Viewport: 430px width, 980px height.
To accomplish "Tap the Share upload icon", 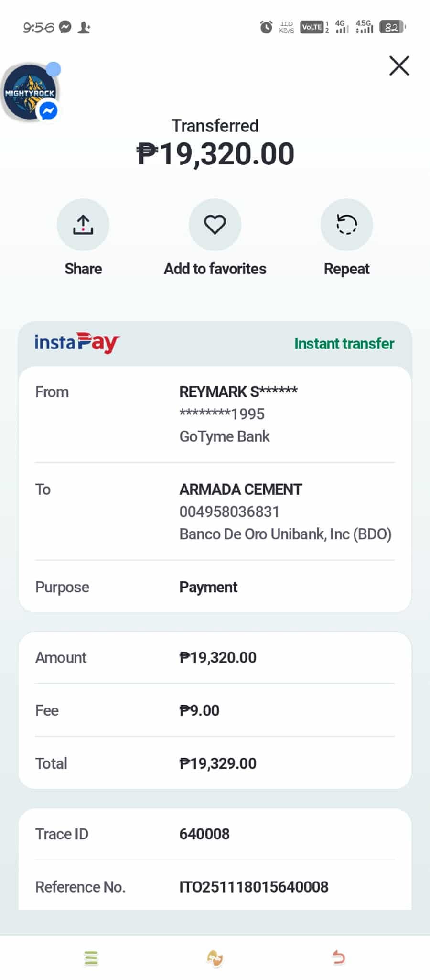I will tap(83, 224).
